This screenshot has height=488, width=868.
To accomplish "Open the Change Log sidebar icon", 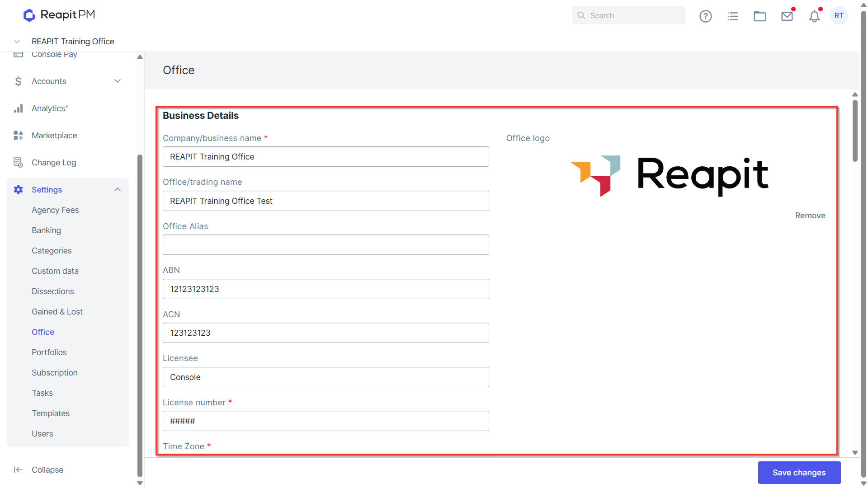I will [x=18, y=163].
